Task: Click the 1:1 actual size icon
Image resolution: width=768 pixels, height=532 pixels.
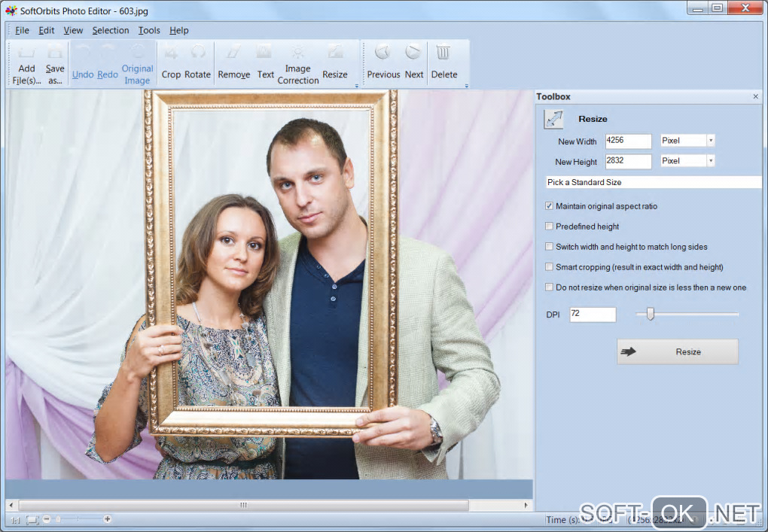Action: [x=15, y=520]
